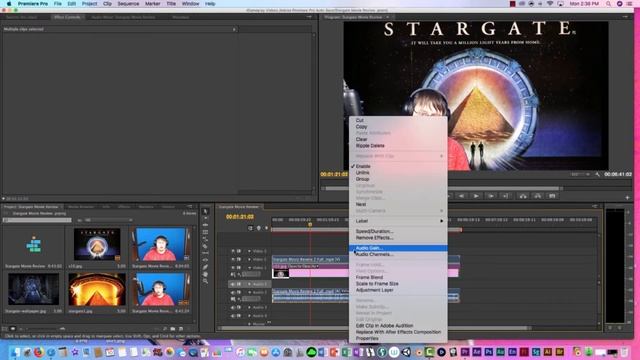Expand the Master track
The height and width of the screenshot is (360, 640).
[x=249, y=324]
